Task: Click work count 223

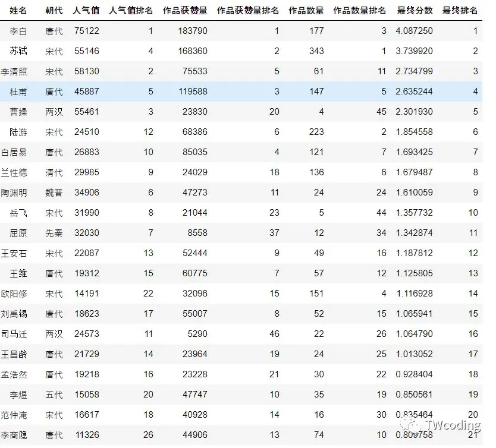Action: click(x=316, y=132)
